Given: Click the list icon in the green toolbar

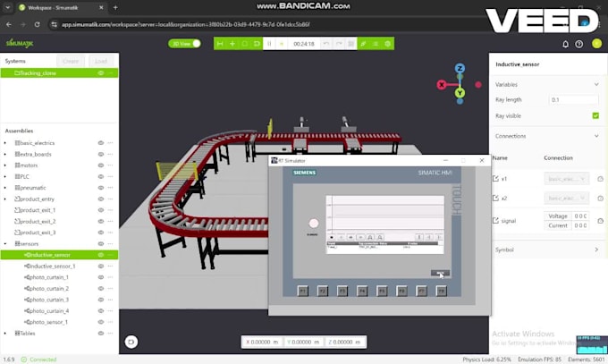Looking at the screenshot, I should [x=376, y=44].
